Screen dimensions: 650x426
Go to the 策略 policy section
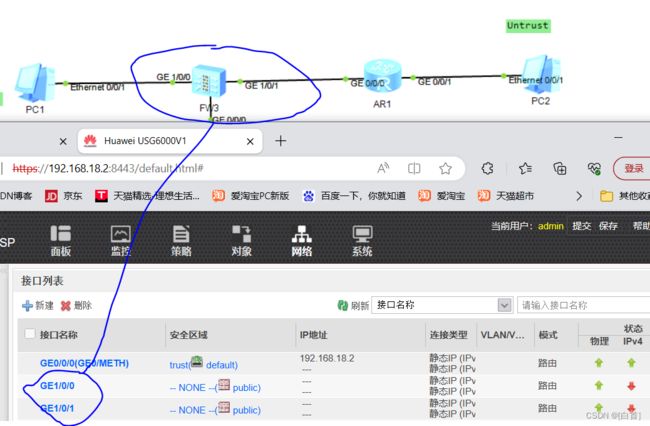[x=181, y=240]
